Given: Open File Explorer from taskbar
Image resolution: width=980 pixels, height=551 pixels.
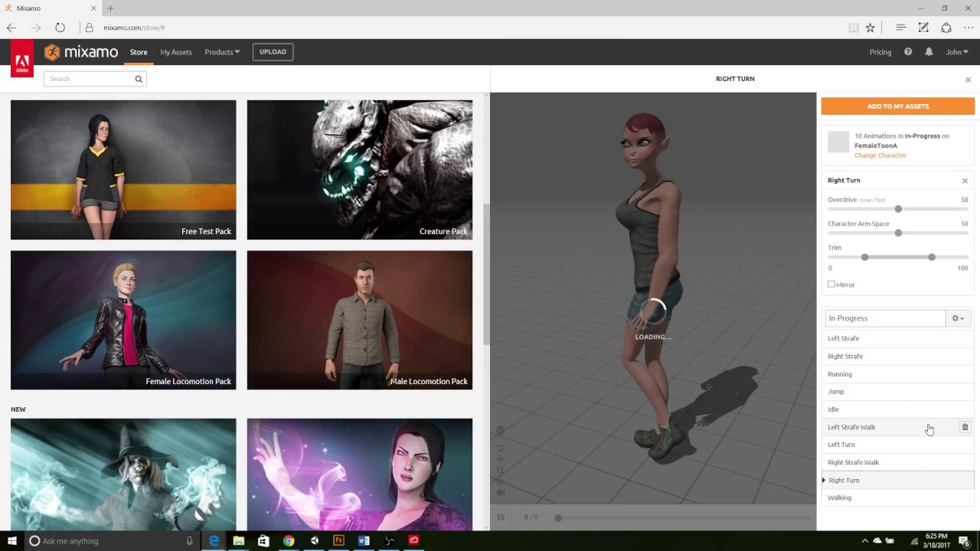Looking at the screenshot, I should (x=239, y=541).
